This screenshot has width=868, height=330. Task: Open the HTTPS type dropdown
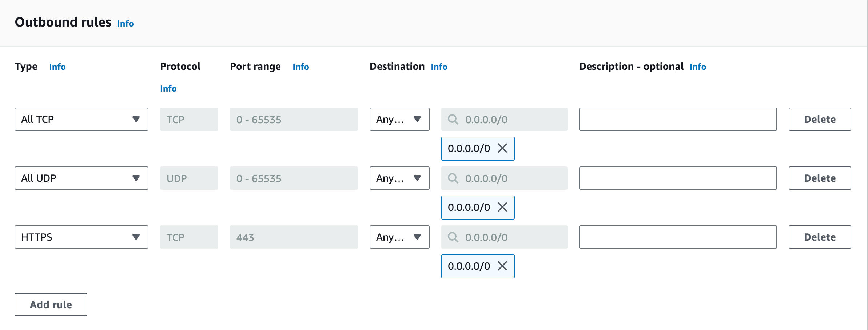click(x=81, y=237)
